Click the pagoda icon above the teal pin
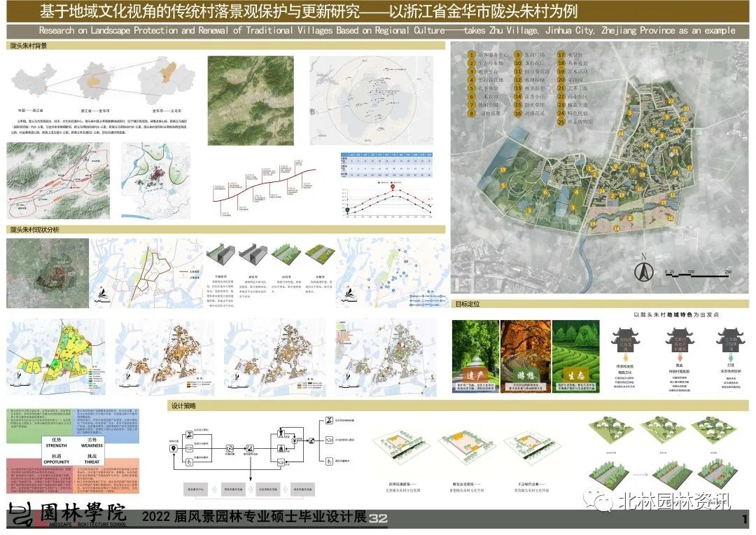This screenshot has height=535, width=756. 731,340
